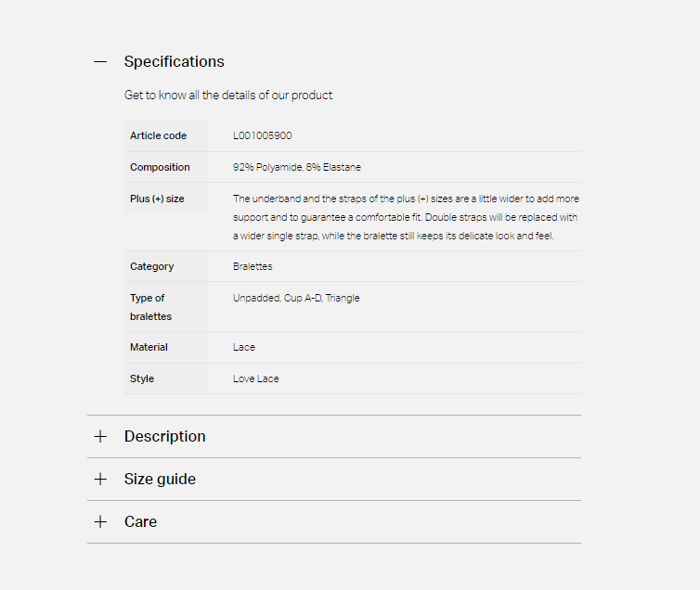Expand the Care section title

point(140,521)
